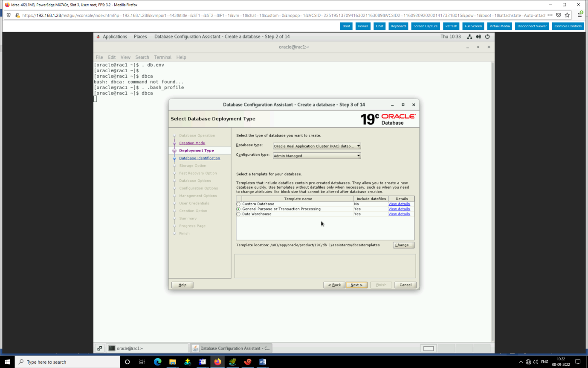This screenshot has height=368, width=588.
Task: Switch to oracle@rac1 terminal in GNOME taskbar
Action: (147, 348)
